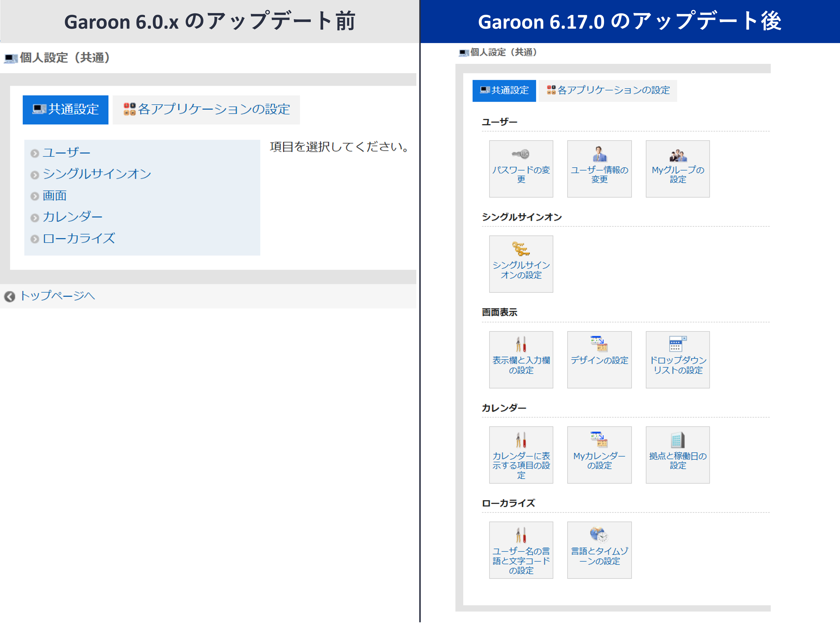The image size is (840, 623).
Task: Click the back arrow icon beside トップページへ
Action: tap(10, 297)
